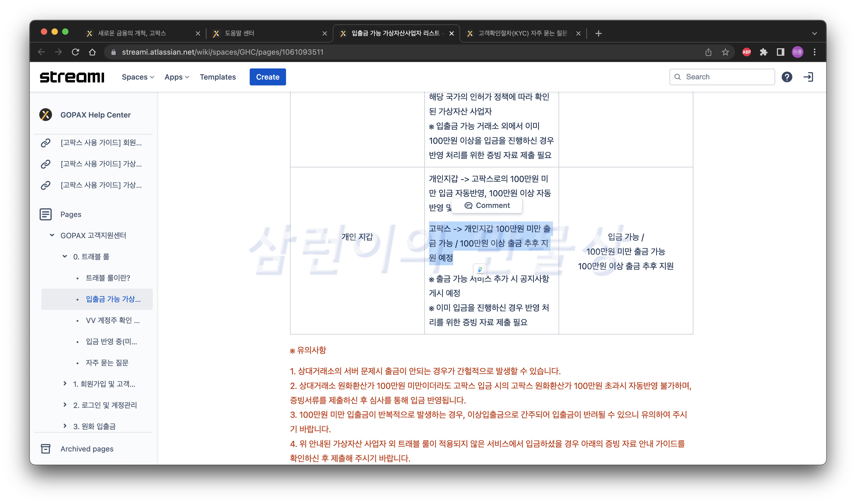Open the 트래블 룰이란? page link
The width and height of the screenshot is (856, 504).
click(x=108, y=278)
